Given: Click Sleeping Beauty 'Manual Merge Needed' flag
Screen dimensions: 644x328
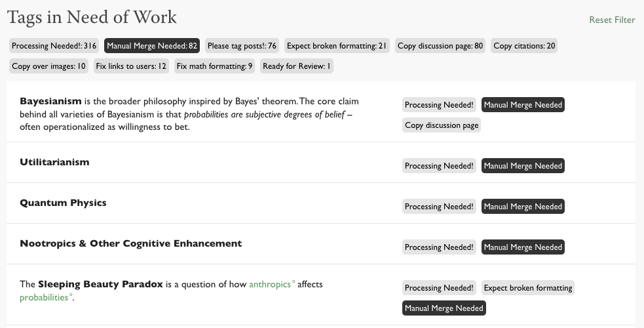Looking at the screenshot, I should (444, 308).
